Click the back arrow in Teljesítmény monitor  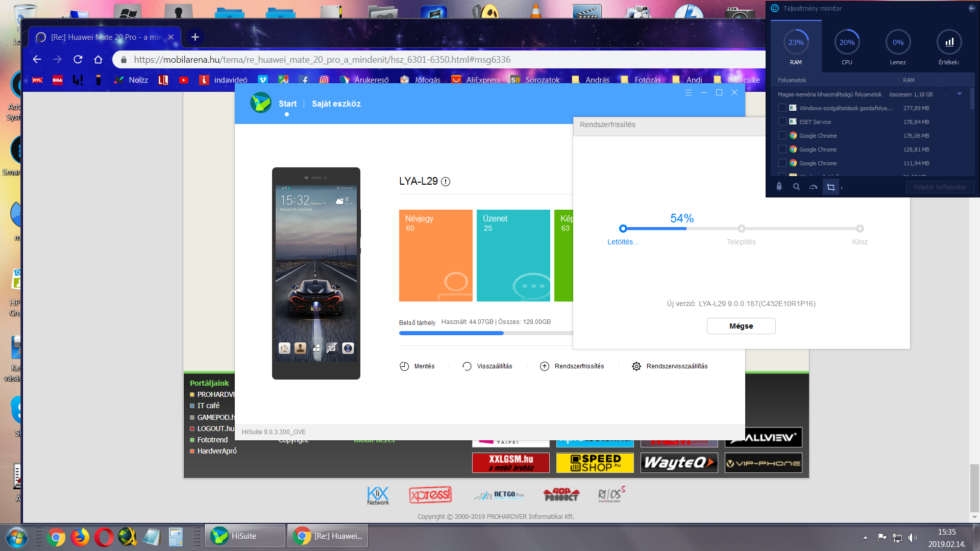(x=971, y=8)
